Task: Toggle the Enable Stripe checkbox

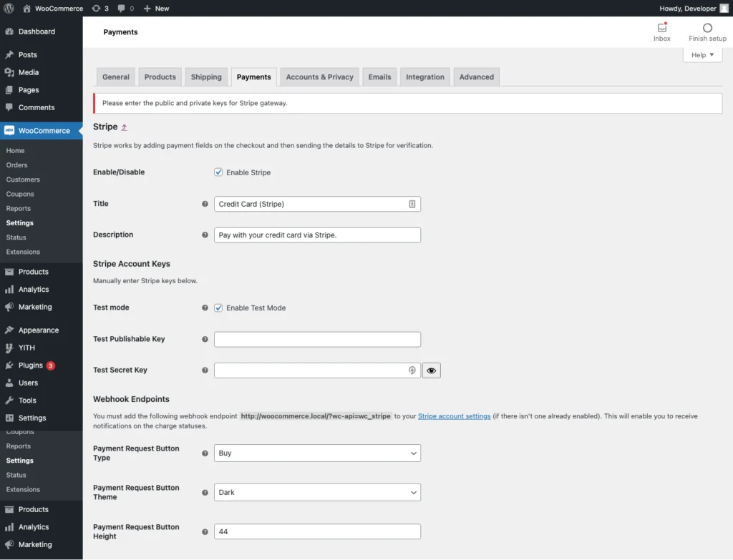Action: pyautogui.click(x=218, y=172)
